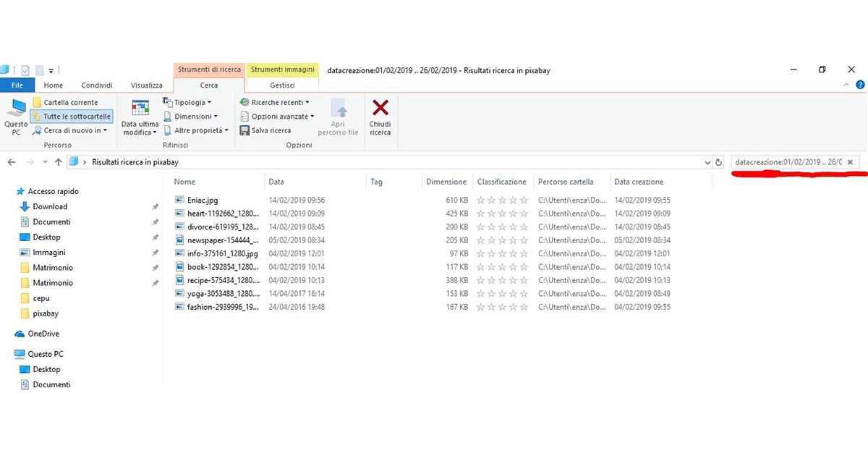The image size is (868, 456).
Task: Switch to the Visualizza tab
Action: pos(146,85)
